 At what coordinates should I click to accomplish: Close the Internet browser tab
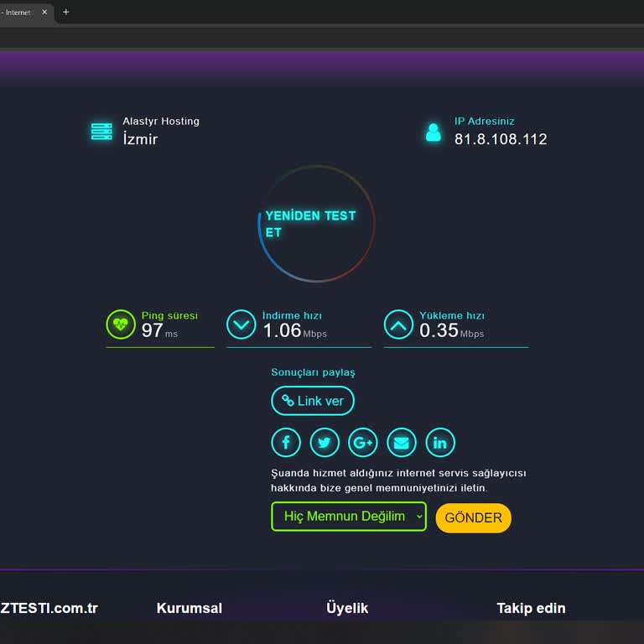click(x=44, y=12)
